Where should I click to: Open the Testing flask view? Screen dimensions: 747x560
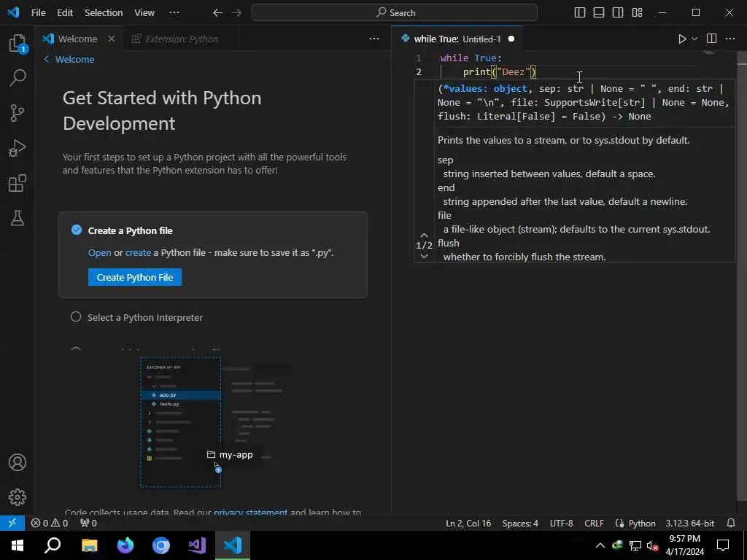coord(18,218)
